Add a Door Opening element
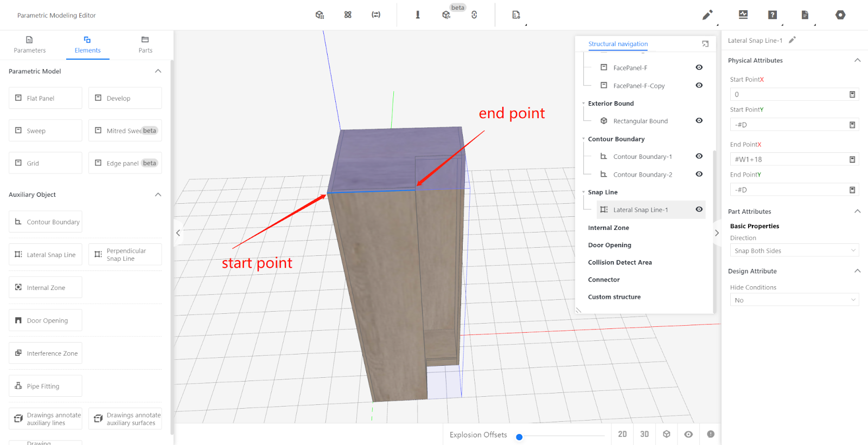The width and height of the screenshot is (868, 445). (46, 320)
